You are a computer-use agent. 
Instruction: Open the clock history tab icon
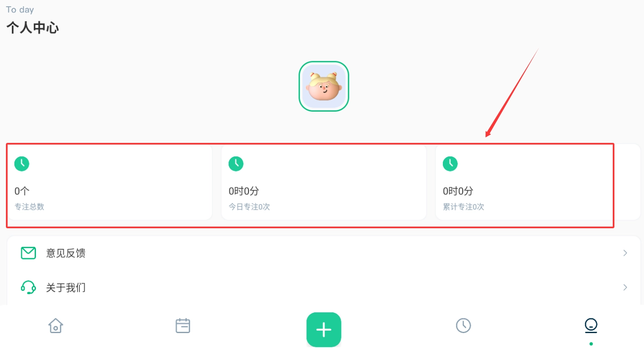click(464, 325)
